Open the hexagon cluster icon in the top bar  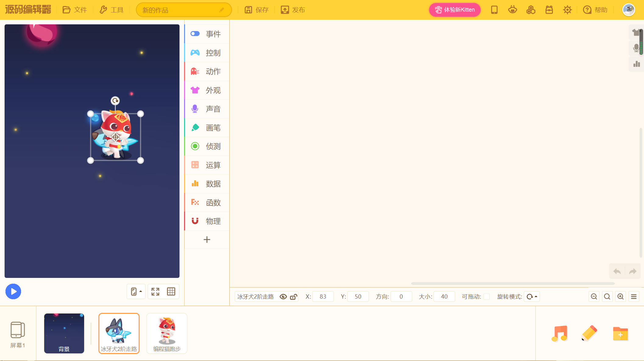(531, 10)
